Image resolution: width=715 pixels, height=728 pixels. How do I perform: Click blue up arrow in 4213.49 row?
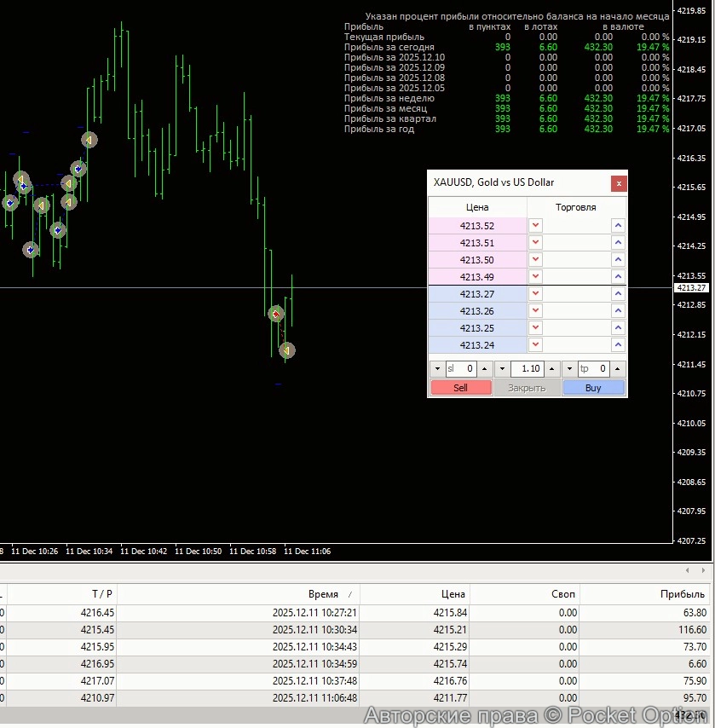[x=618, y=277]
